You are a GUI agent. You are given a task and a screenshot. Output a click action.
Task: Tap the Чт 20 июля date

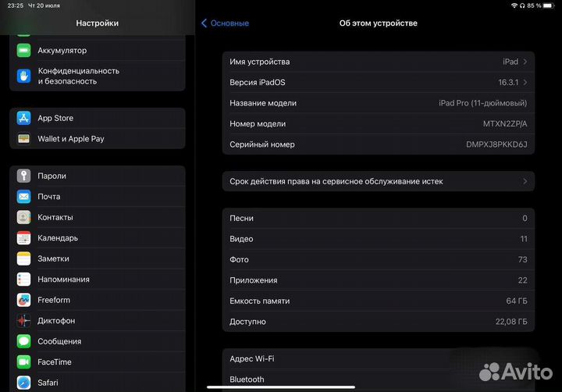pyautogui.click(x=44, y=5)
